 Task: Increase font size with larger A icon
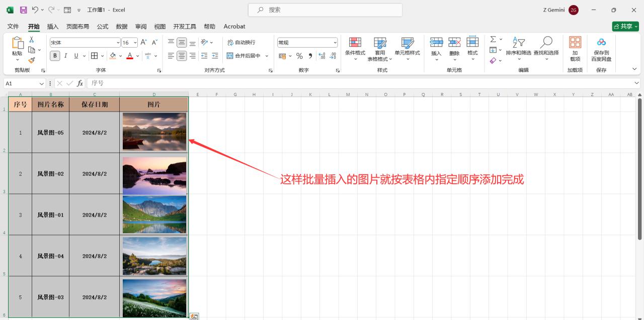(x=144, y=43)
